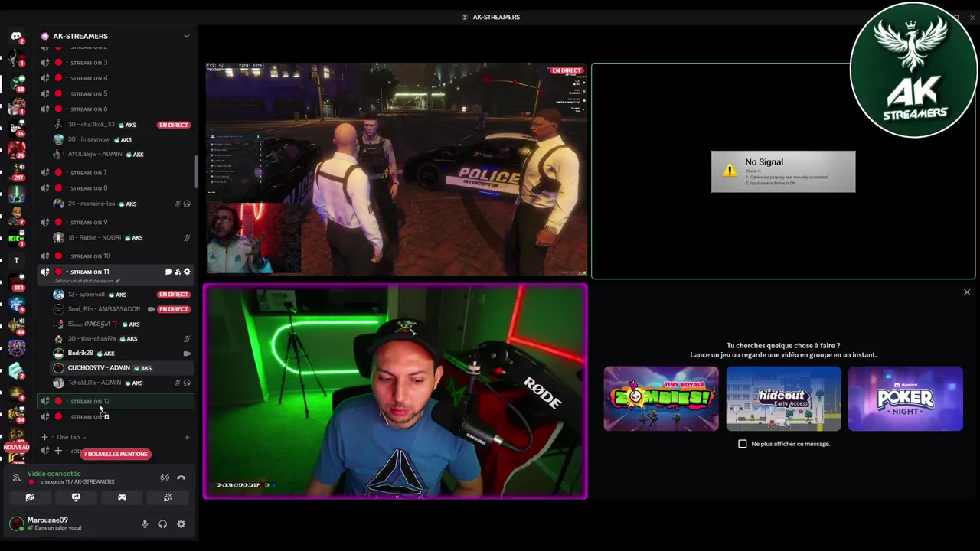Select user 30 - imsaymow
980x551 pixels.
point(121,139)
